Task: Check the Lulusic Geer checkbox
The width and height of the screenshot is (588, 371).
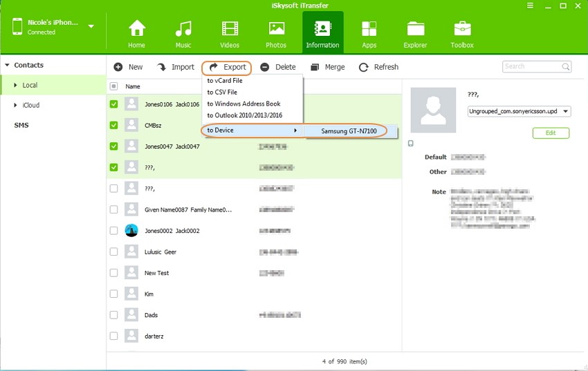Action: pos(113,251)
